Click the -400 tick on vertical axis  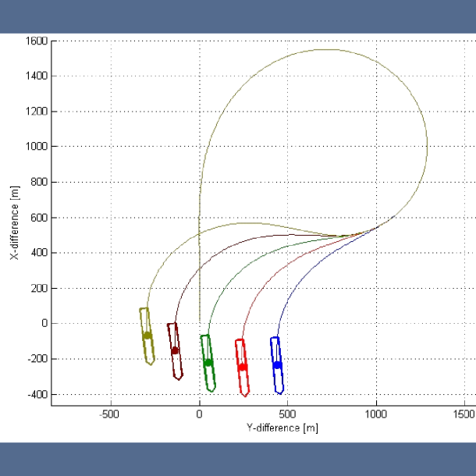(36, 395)
